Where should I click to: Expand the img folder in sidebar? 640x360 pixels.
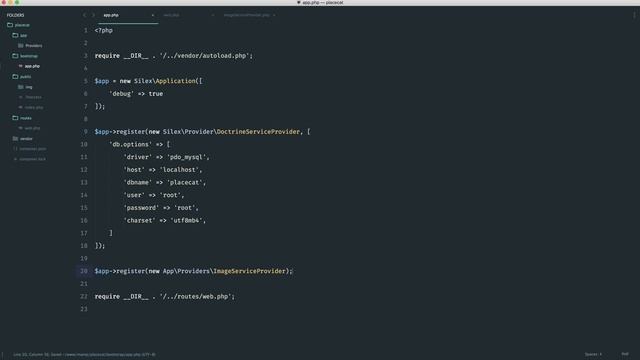(25, 87)
